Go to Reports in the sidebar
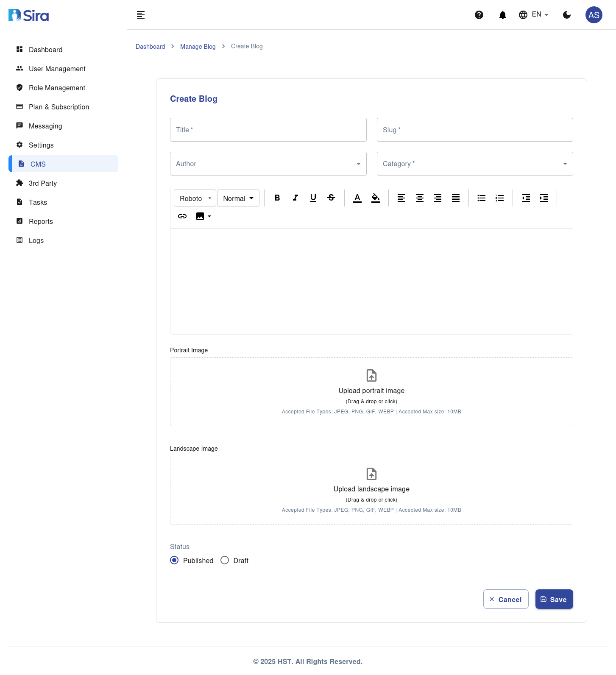 click(41, 221)
